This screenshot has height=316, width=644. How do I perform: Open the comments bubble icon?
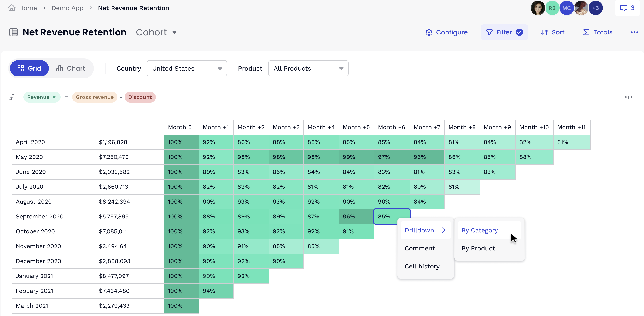623,8
